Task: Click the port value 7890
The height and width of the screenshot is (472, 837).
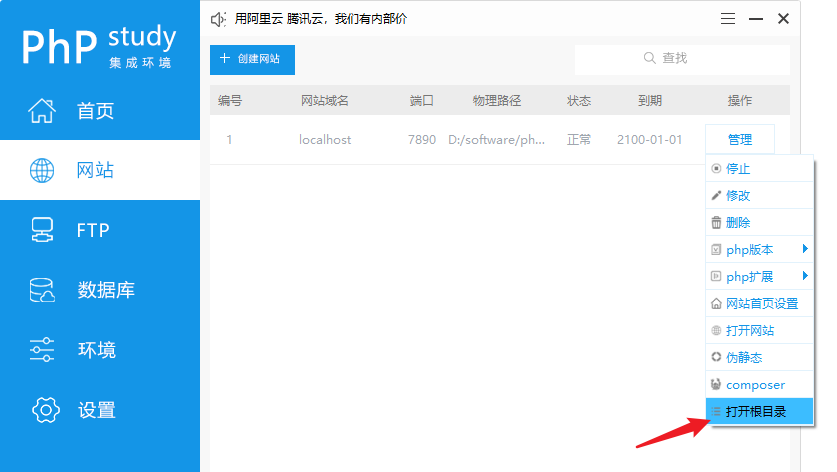Action: 422,140
